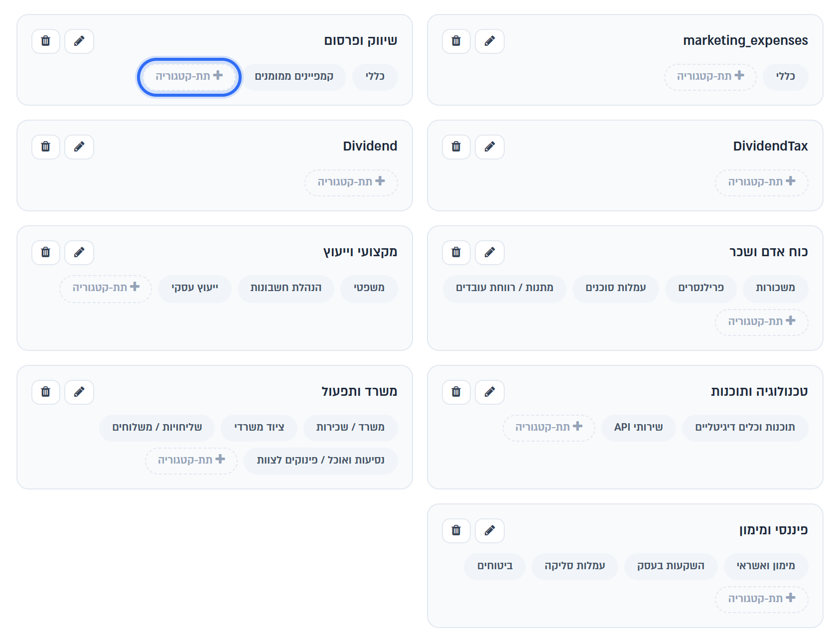Edit the פיננסי ומימון category
This screenshot has width=840, height=642.
click(490, 530)
